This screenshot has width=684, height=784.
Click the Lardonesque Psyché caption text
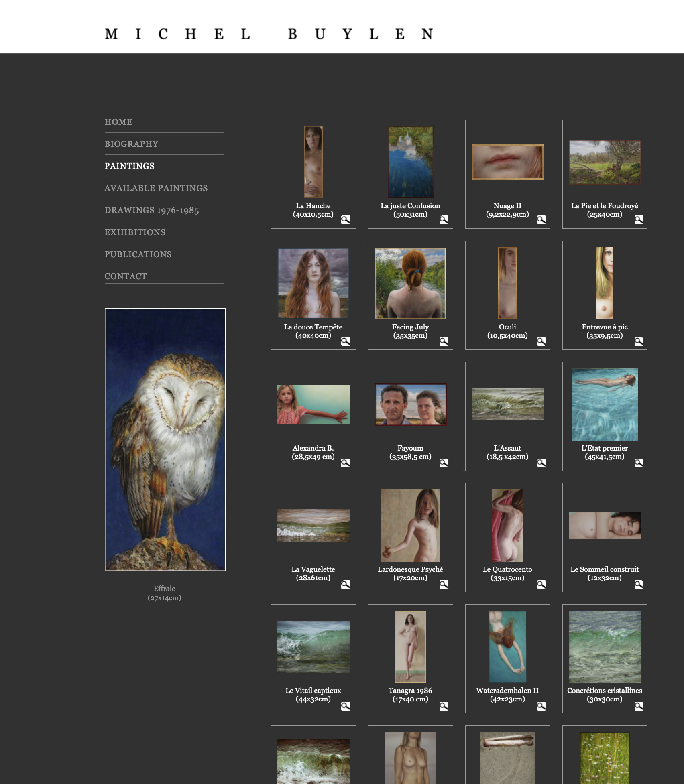pos(410,574)
